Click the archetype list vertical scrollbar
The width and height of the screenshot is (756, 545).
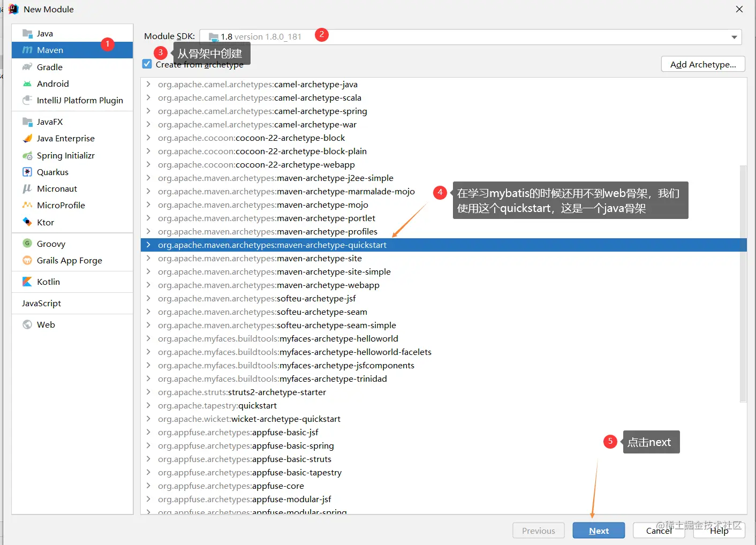743,284
